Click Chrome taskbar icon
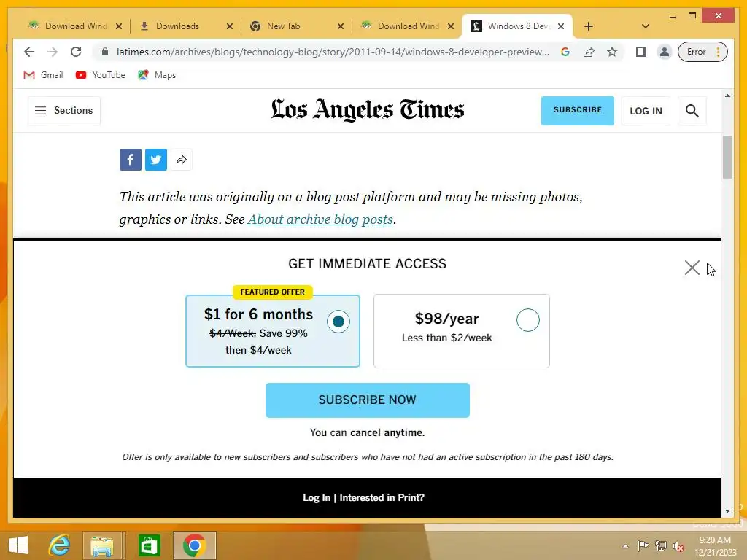The height and width of the screenshot is (560, 747). point(194,545)
